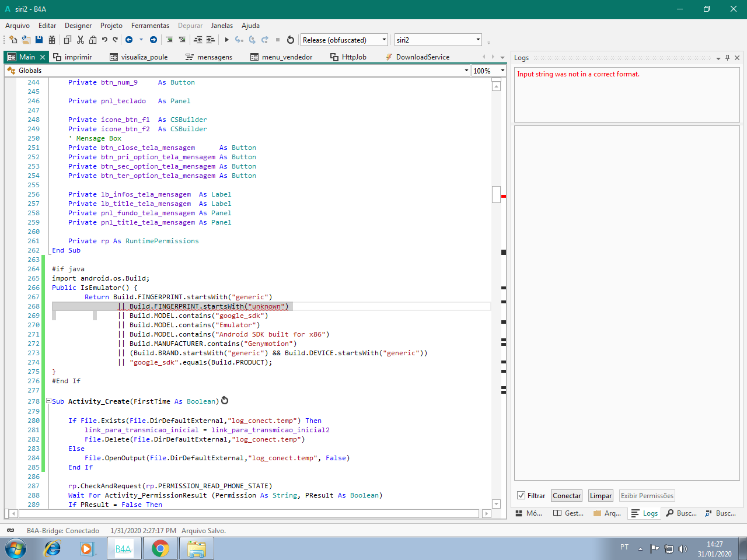
Task: Click the Save file toolbar icon
Action: [39, 40]
